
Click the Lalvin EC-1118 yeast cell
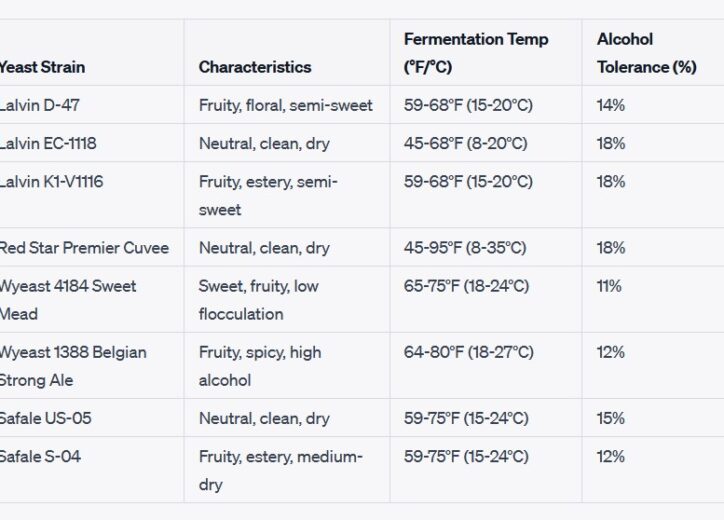[x=48, y=144]
